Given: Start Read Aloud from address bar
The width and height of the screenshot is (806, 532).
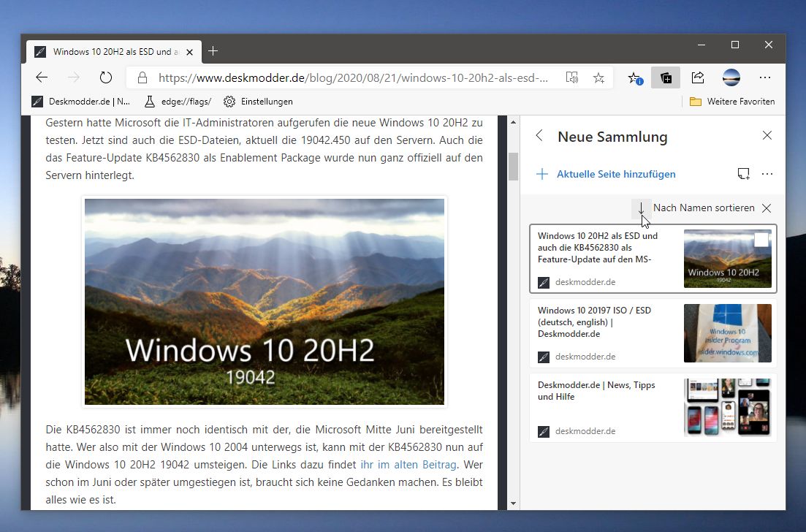Looking at the screenshot, I should coord(571,77).
